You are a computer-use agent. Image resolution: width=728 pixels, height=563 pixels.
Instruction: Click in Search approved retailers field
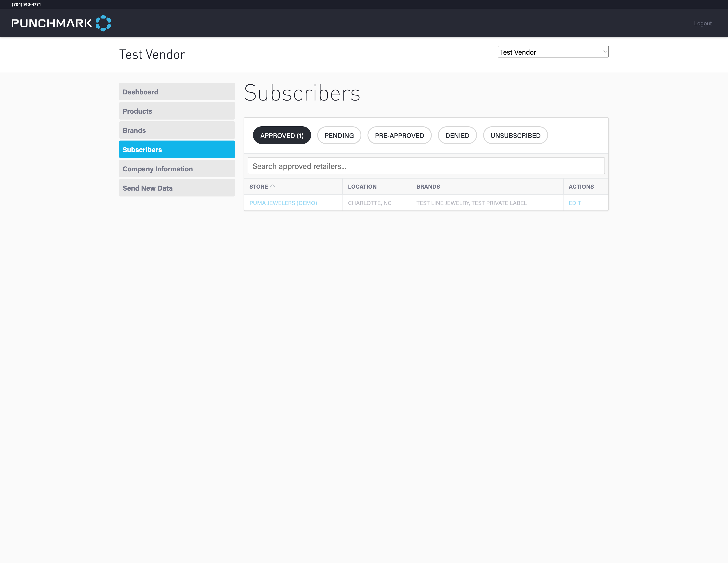pyautogui.click(x=426, y=166)
